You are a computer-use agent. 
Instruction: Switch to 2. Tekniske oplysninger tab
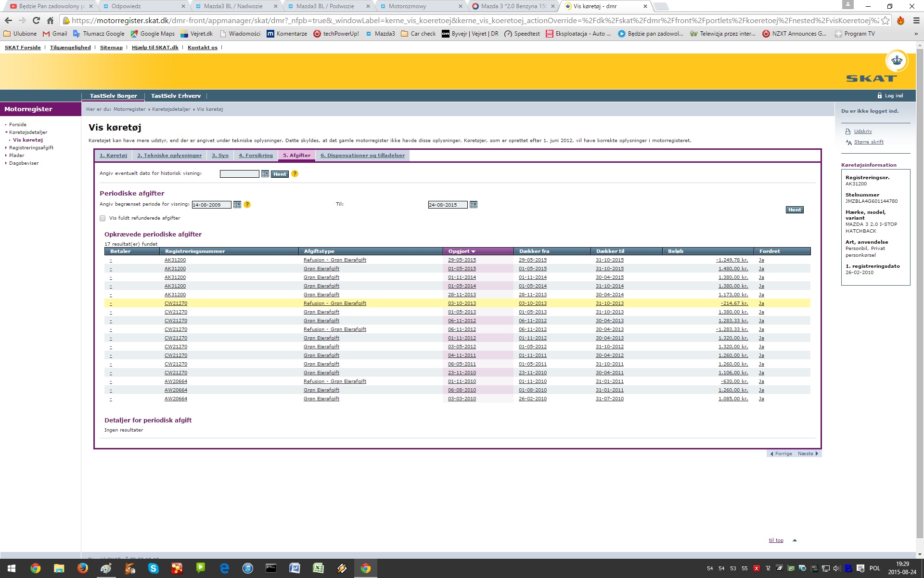[x=169, y=156]
